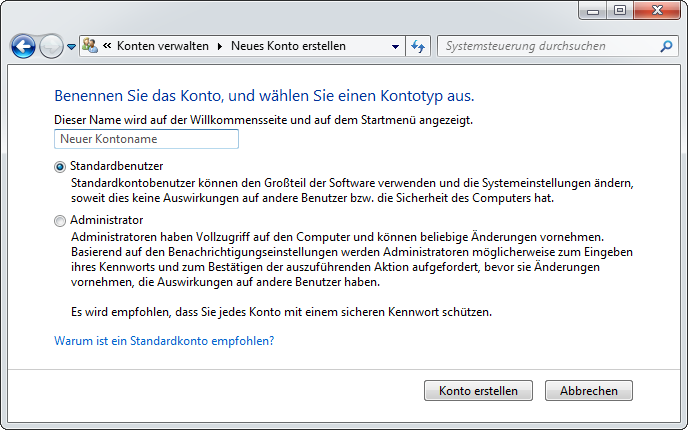Cancel with Abbrechen button

pos(589,391)
